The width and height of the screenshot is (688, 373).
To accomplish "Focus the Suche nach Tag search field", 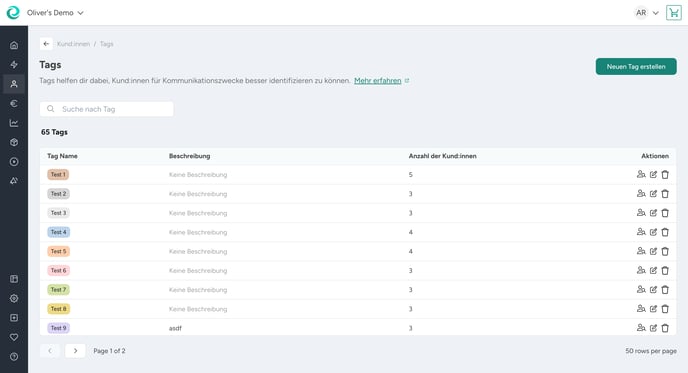I will pos(107,109).
